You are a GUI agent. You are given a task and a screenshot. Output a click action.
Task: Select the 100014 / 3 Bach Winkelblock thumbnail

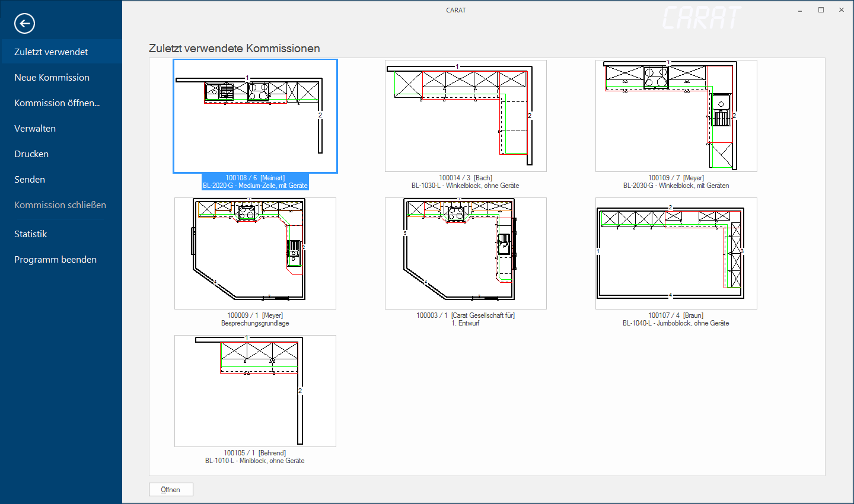pos(466,116)
